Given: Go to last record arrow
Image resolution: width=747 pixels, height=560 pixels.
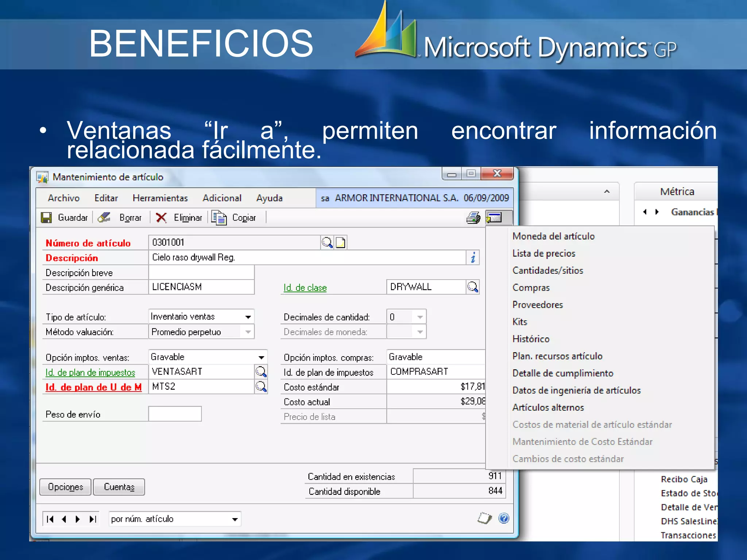Looking at the screenshot, I should click(x=93, y=519).
